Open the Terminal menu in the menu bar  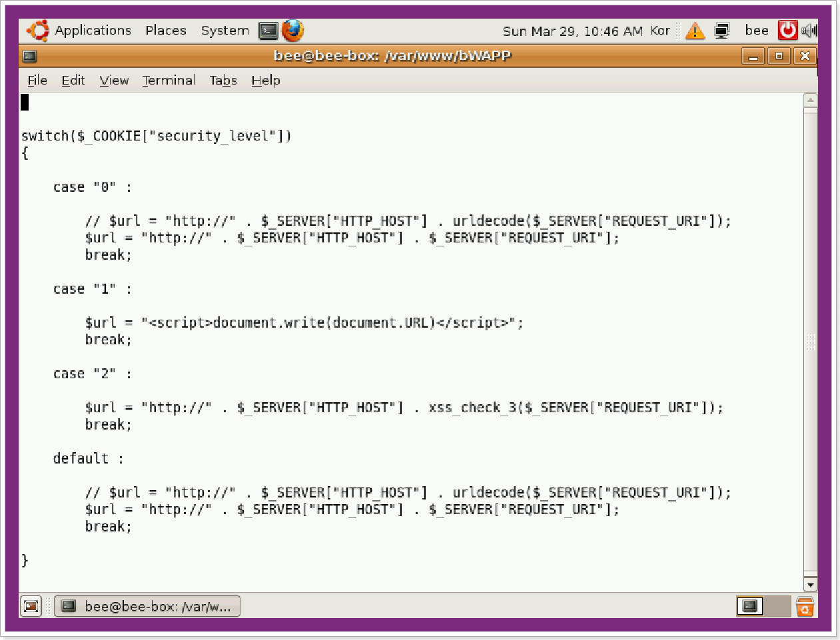pos(169,81)
